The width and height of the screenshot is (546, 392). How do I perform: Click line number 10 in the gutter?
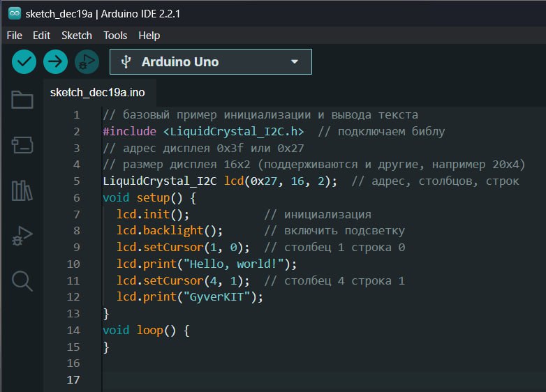coord(73,264)
